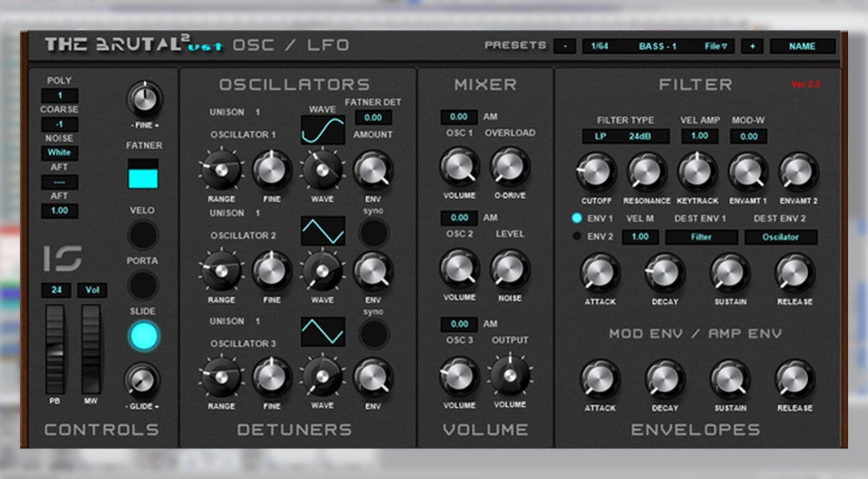
Task: Click OSC 3 VOLUME knob in Mixer
Action: click(x=459, y=376)
